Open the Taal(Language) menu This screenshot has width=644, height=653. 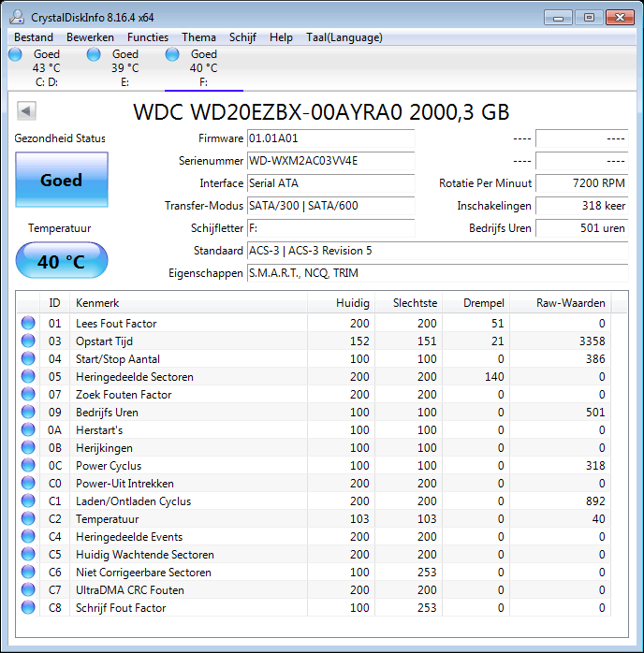(344, 37)
